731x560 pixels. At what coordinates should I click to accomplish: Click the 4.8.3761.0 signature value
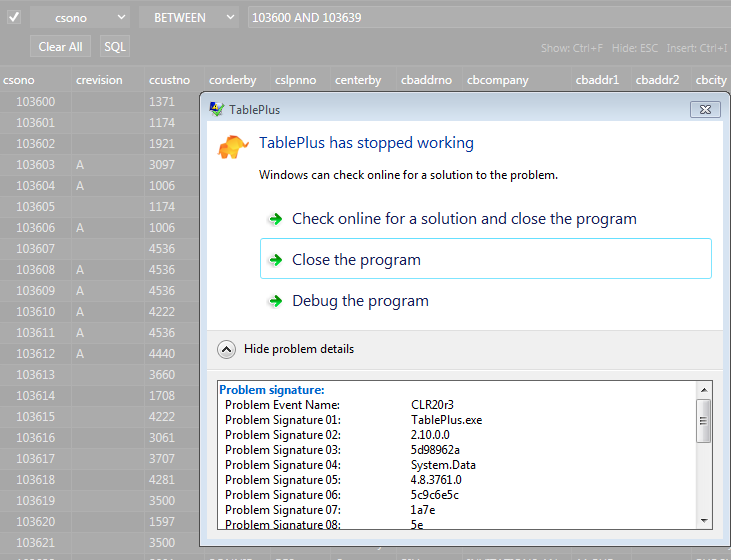pos(436,479)
